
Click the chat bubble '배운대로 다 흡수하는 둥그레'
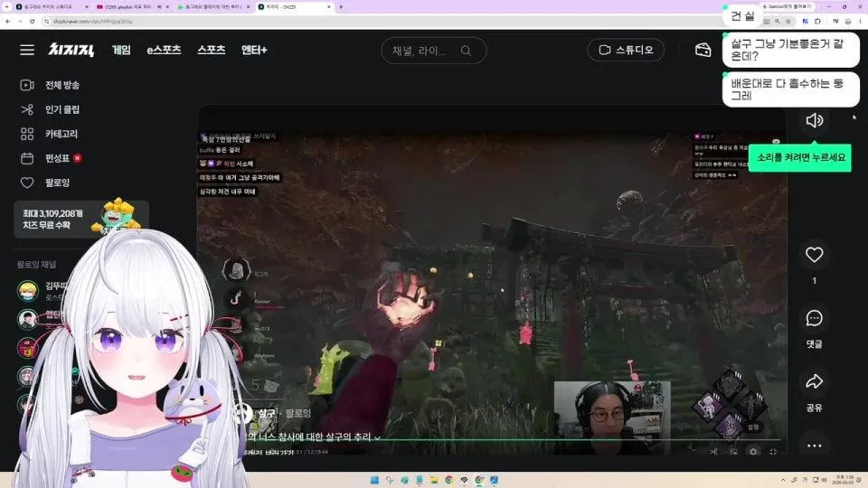point(790,89)
